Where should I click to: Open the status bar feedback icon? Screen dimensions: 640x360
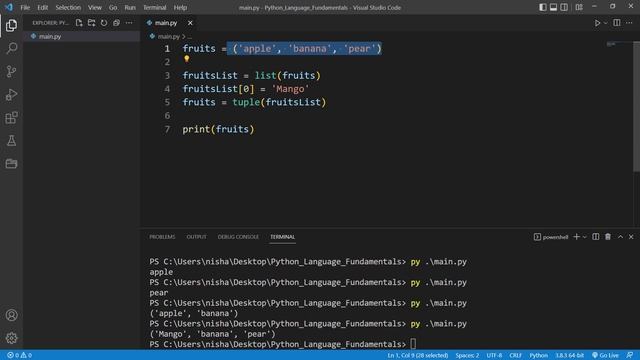(x=630, y=355)
